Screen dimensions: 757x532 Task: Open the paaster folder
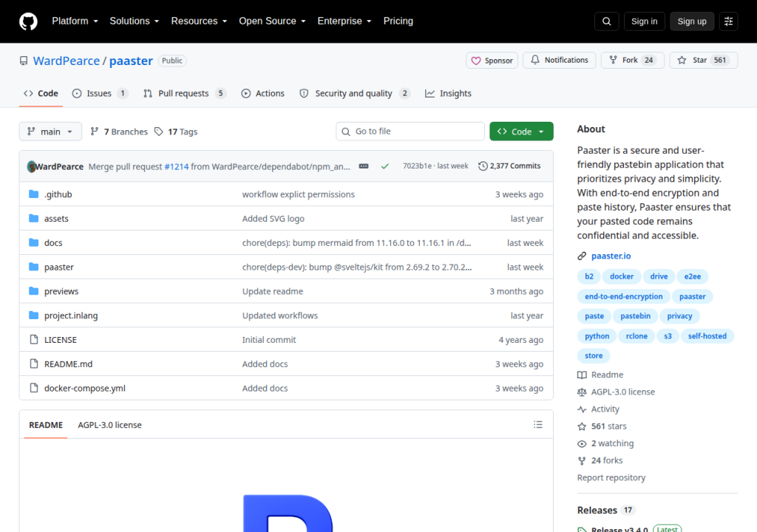coord(59,267)
